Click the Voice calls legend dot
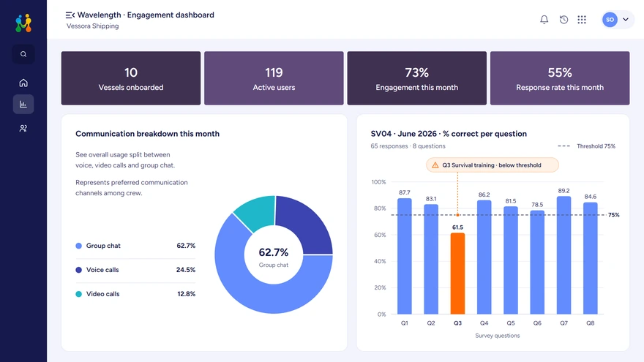 pos(79,270)
